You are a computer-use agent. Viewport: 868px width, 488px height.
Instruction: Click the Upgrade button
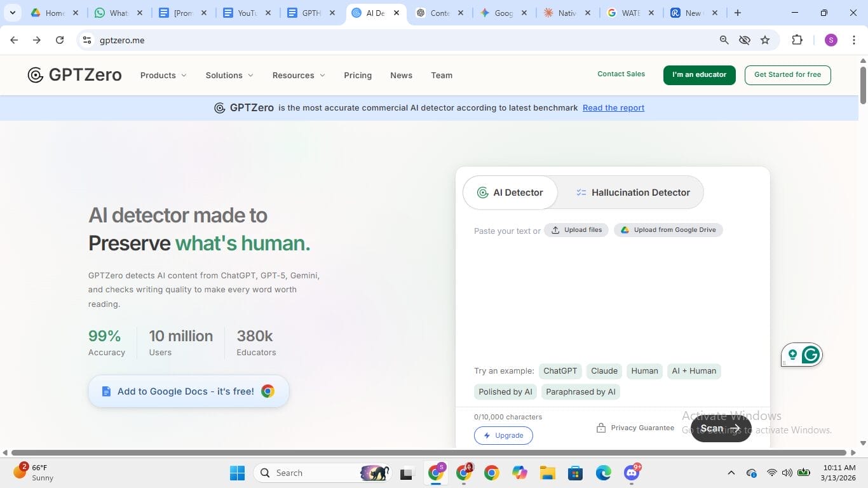coord(503,436)
